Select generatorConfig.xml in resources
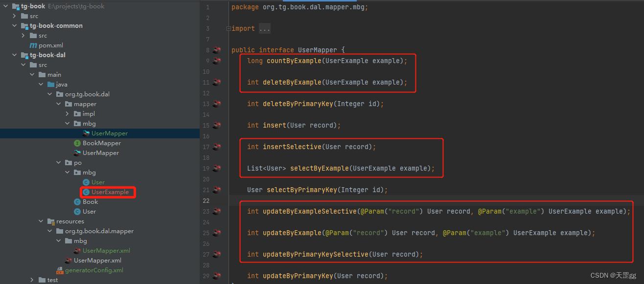Viewport: 644px width, 284px height. coord(94,270)
